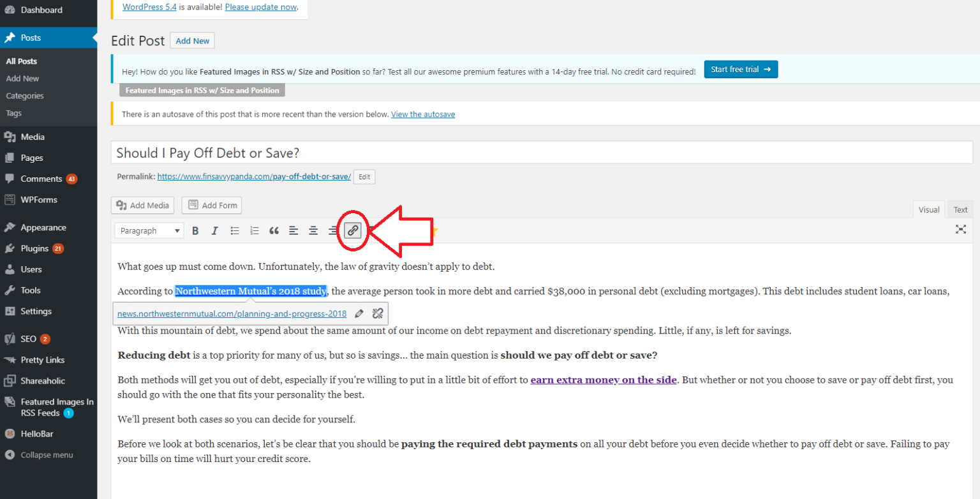Viewport: 980px width, 499px height.
Task: Open the Insert/edit link tool
Action: (x=353, y=230)
